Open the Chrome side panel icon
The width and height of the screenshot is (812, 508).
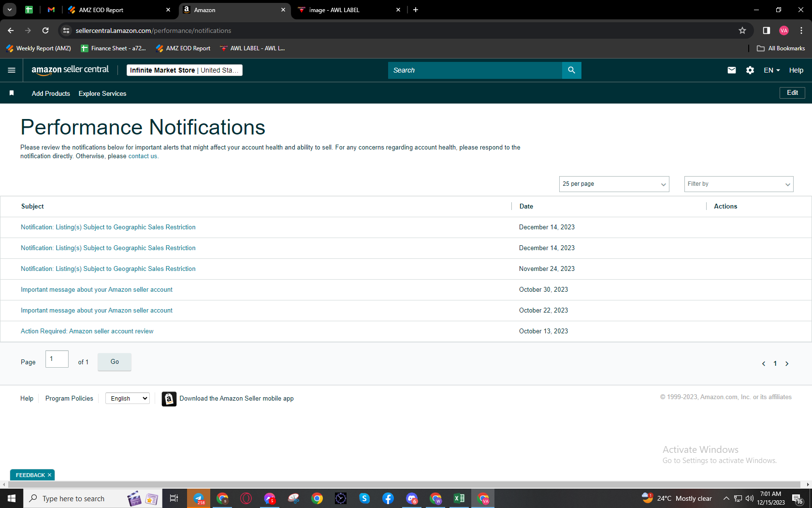[767, 30]
